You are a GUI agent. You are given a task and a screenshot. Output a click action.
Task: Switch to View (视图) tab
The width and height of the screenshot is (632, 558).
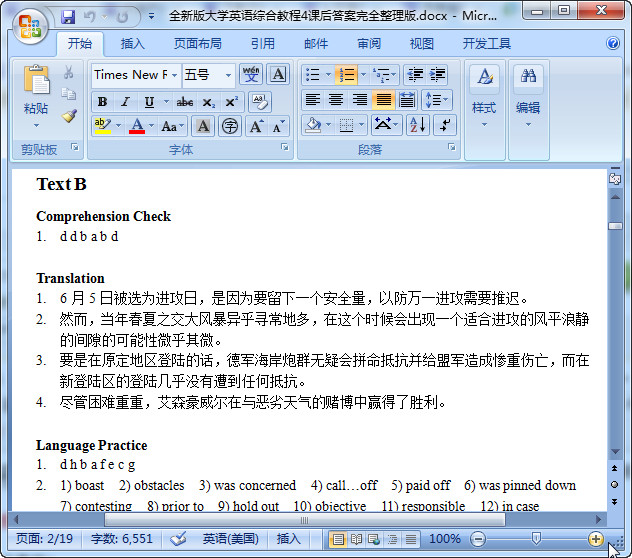click(422, 44)
